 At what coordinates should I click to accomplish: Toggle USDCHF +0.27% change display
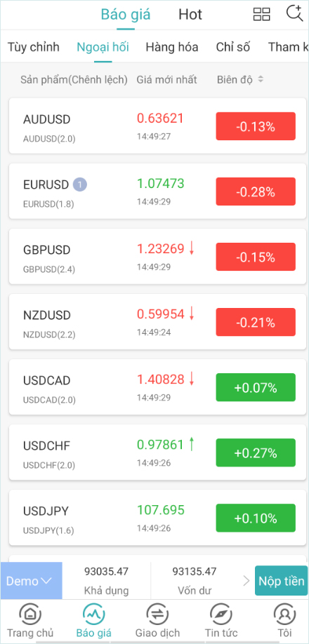click(256, 452)
